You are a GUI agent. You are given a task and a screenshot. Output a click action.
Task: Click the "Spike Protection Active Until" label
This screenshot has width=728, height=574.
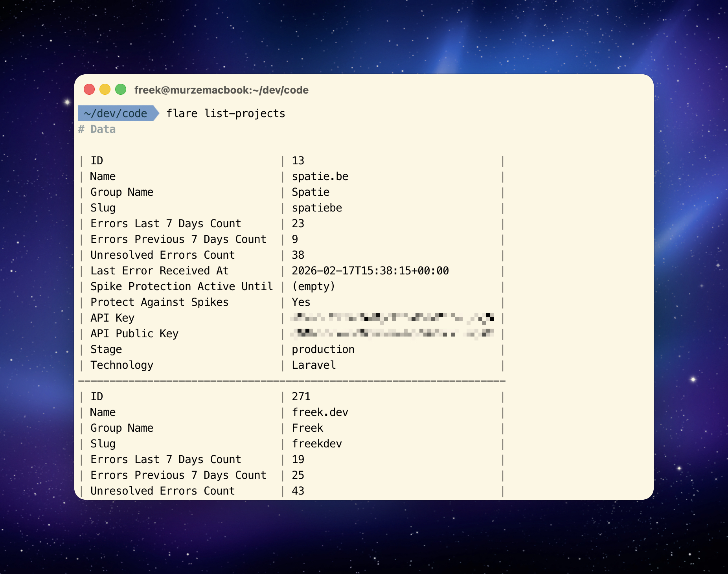pos(182,287)
